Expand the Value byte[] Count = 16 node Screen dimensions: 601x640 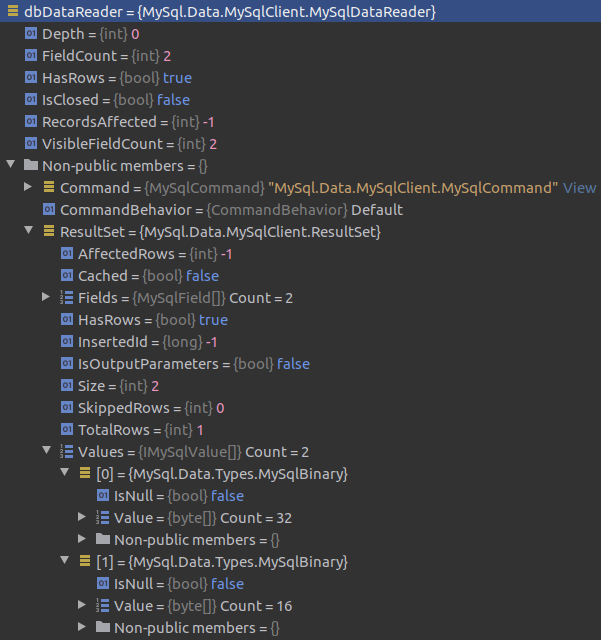tap(82, 604)
